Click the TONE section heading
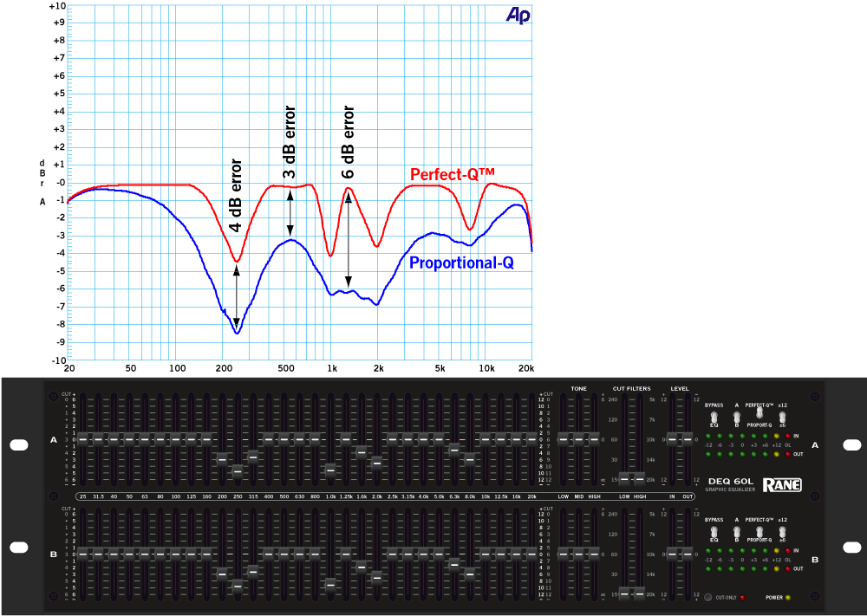Screen dimensions: 867x616 579,389
